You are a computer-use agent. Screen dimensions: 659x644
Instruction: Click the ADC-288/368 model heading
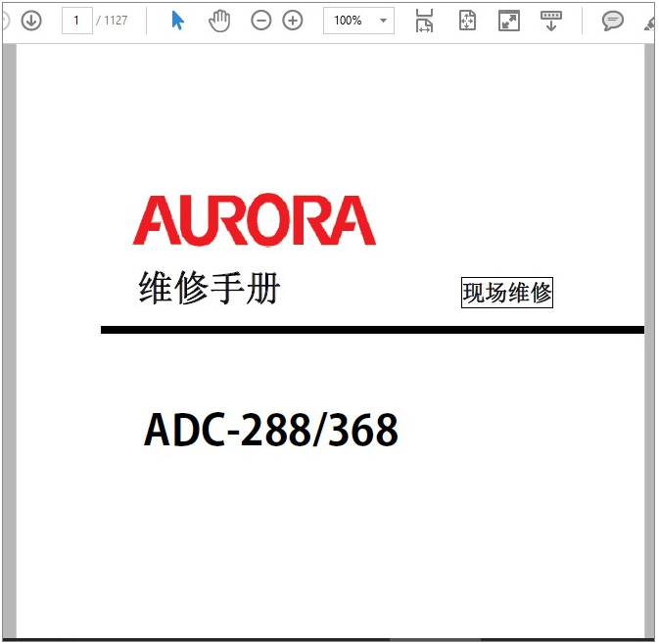tap(271, 430)
